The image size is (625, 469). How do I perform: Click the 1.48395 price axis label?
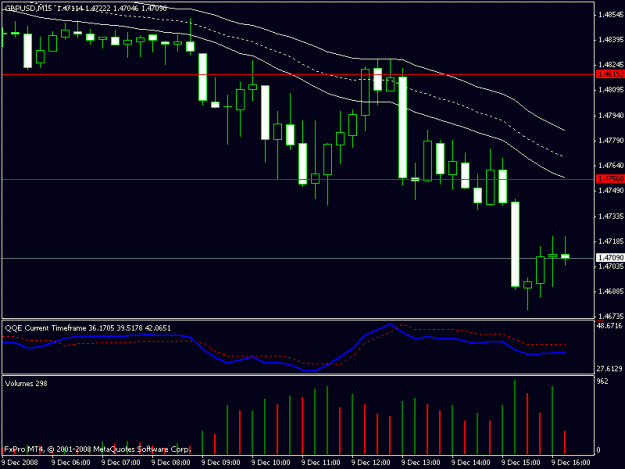tap(611, 40)
